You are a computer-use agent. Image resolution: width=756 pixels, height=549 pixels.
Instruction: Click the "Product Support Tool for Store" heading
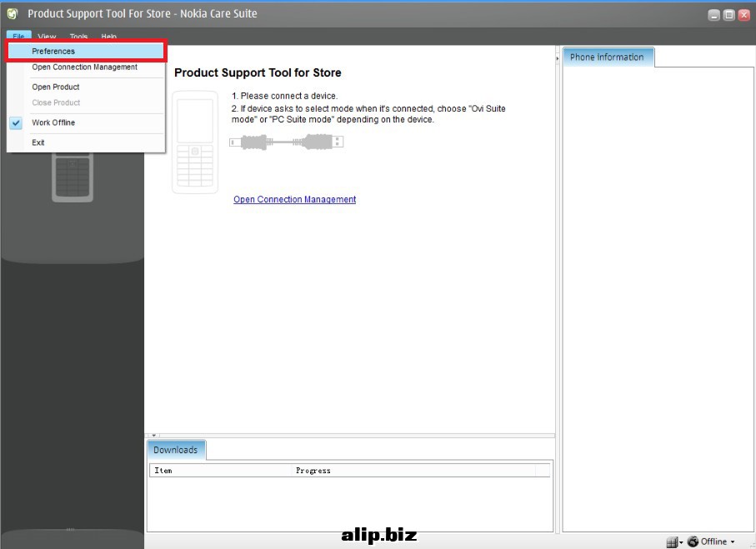click(x=258, y=72)
